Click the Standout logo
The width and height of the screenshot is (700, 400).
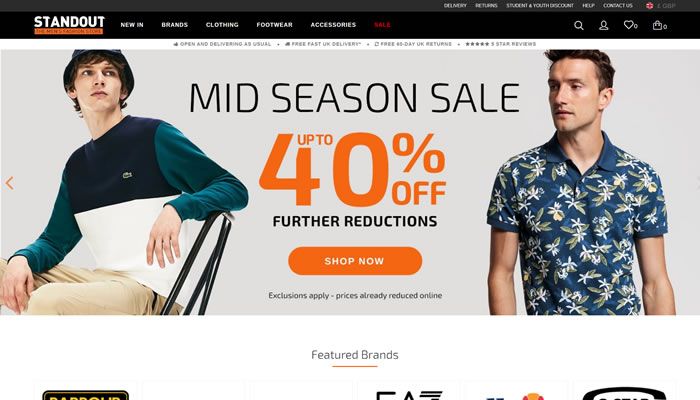coord(69,25)
